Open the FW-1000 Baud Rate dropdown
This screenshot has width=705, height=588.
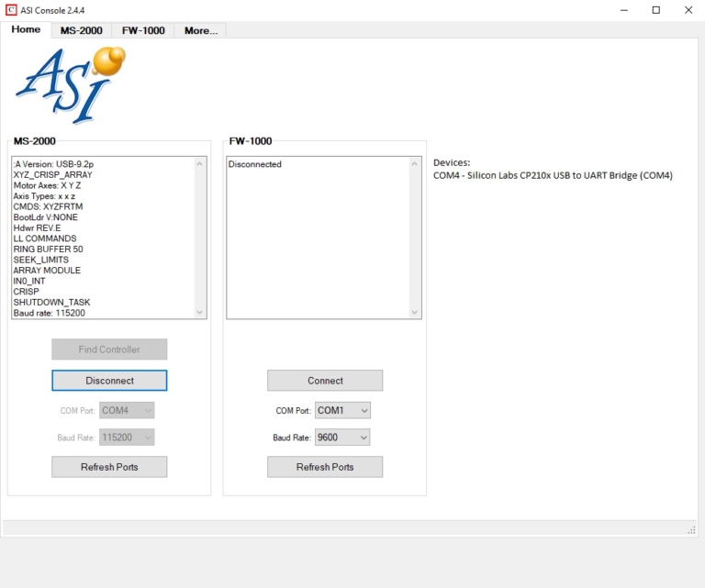click(x=342, y=437)
